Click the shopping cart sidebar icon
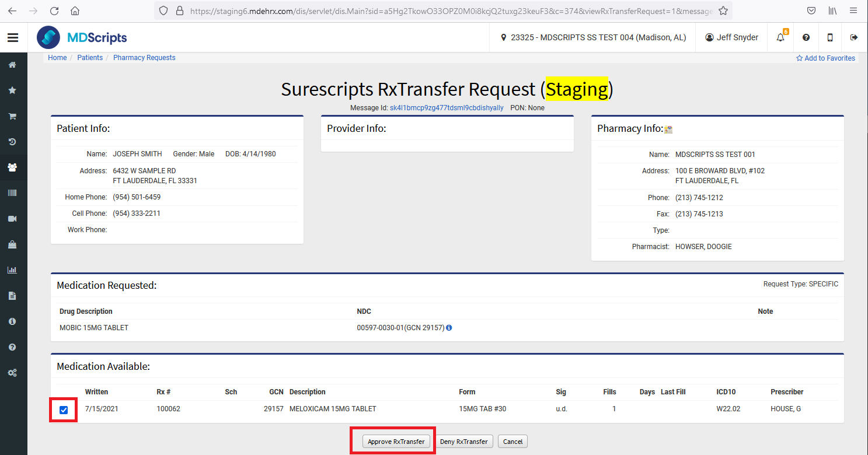Screen dimensions: 868x455 (12, 116)
